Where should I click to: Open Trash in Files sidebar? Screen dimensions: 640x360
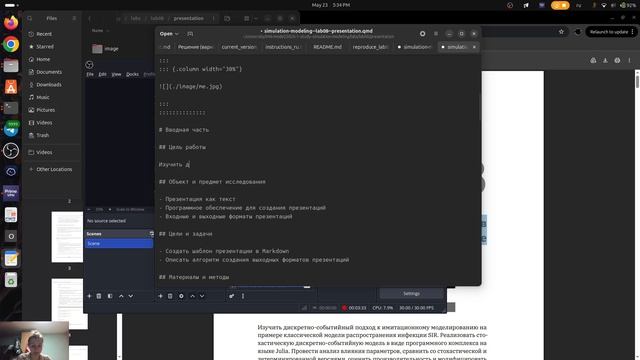[x=42, y=135]
